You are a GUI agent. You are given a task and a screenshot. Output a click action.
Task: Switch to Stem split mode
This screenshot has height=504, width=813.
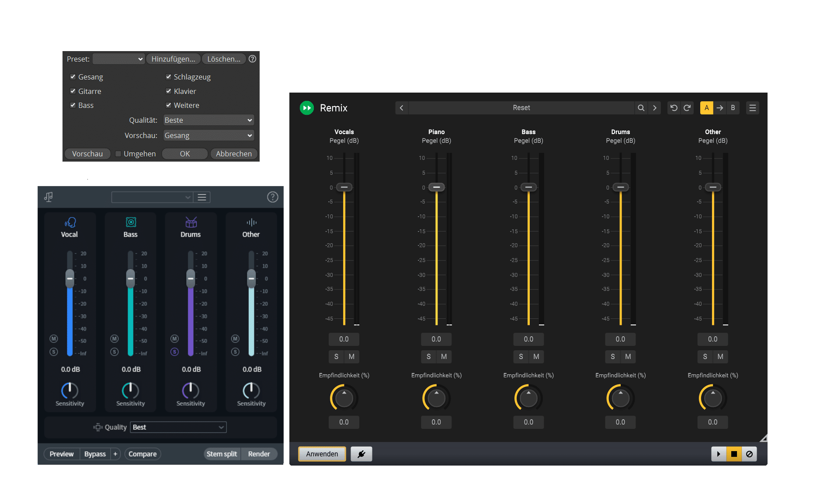(222, 454)
